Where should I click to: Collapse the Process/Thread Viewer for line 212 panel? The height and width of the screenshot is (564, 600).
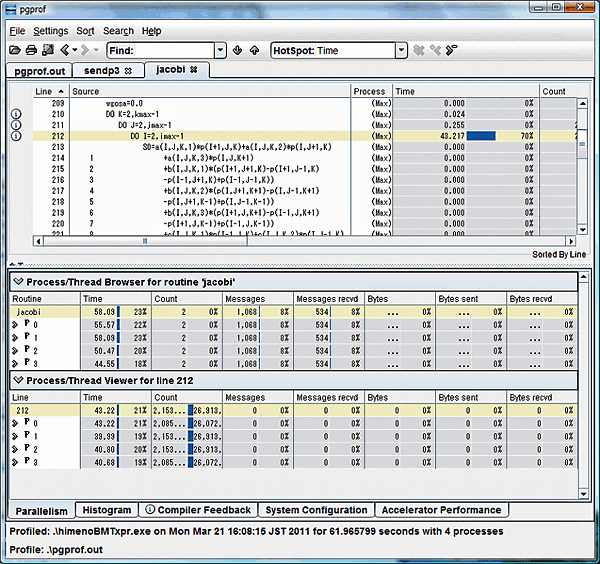[x=17, y=380]
